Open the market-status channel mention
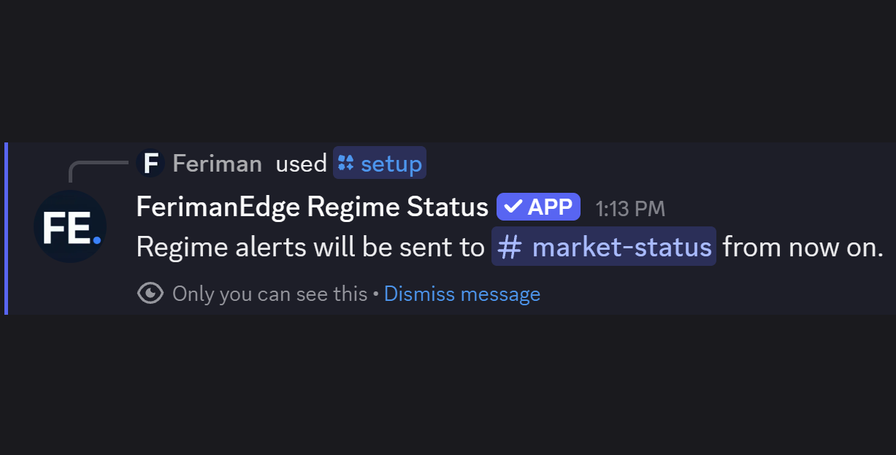The image size is (896, 455). [603, 246]
